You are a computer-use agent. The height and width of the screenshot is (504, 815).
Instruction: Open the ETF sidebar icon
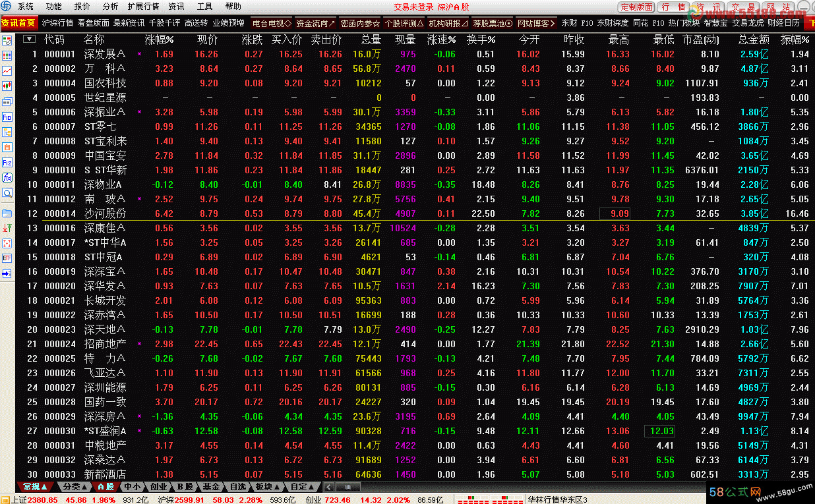(x=7, y=258)
